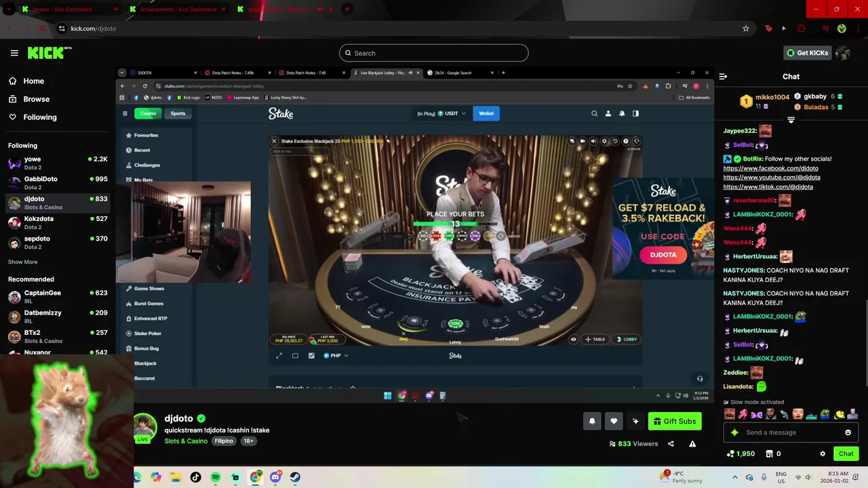Open Browse in Kick sidebar

point(28,99)
